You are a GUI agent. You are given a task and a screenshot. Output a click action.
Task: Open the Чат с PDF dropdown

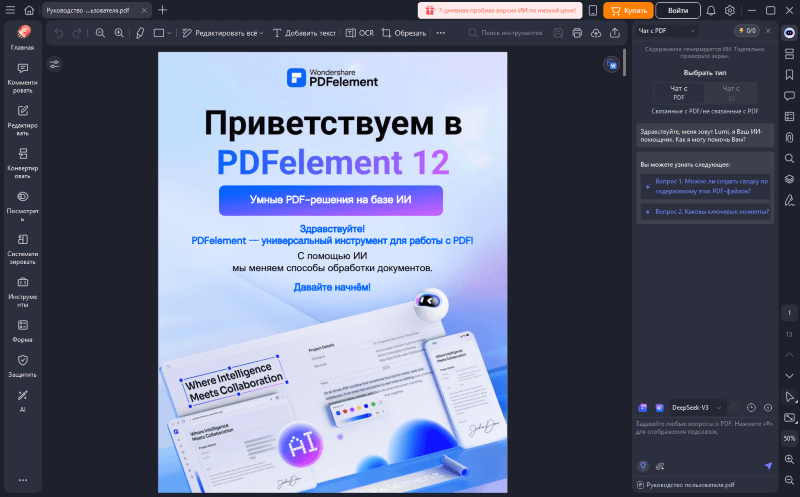tap(666, 31)
